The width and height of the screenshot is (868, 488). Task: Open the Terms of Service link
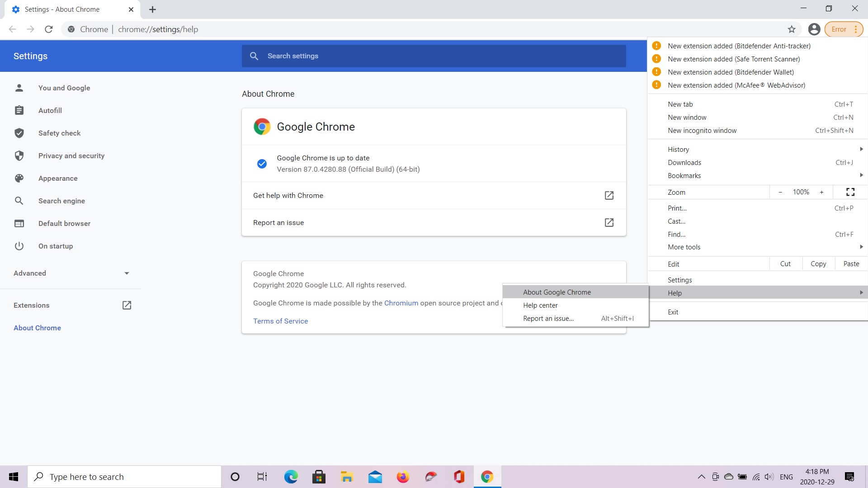(x=280, y=321)
